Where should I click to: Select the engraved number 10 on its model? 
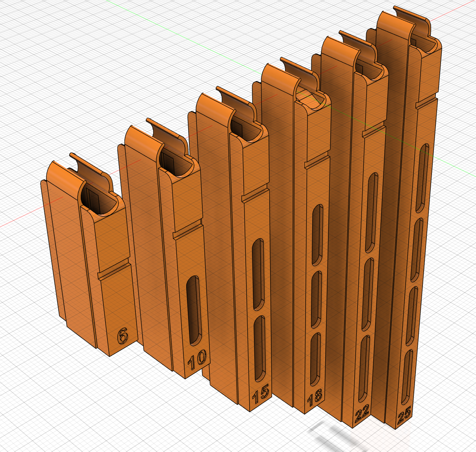pyautogui.click(x=197, y=361)
